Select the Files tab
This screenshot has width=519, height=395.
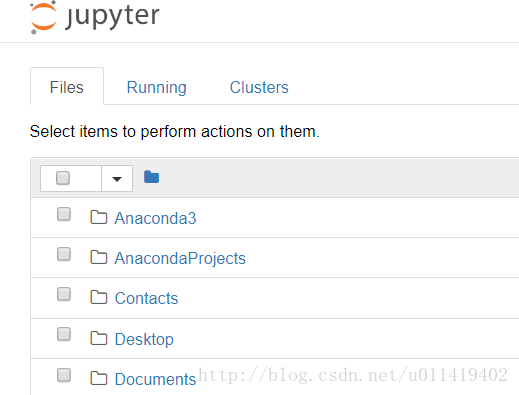(x=67, y=87)
